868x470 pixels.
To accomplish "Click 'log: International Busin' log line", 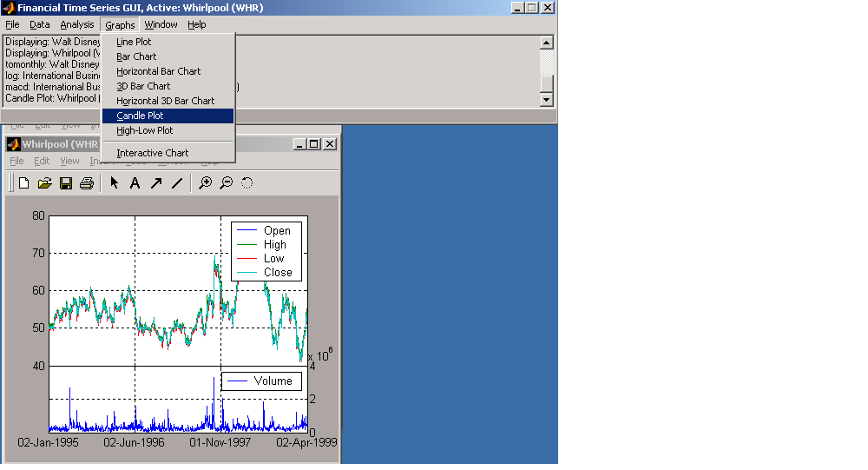I will pyautogui.click(x=53, y=76).
